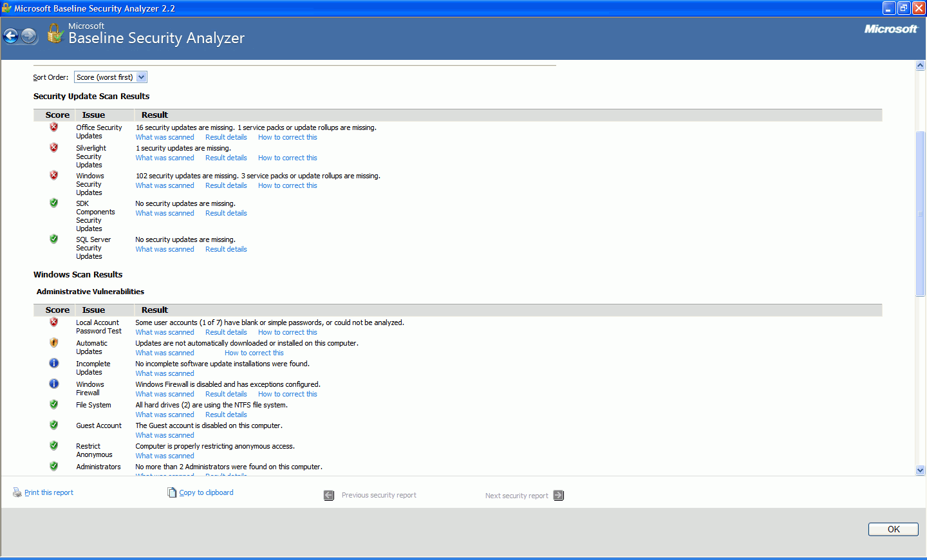
Task: Click blue info icon for Incomplete Updates
Action: tap(54, 363)
